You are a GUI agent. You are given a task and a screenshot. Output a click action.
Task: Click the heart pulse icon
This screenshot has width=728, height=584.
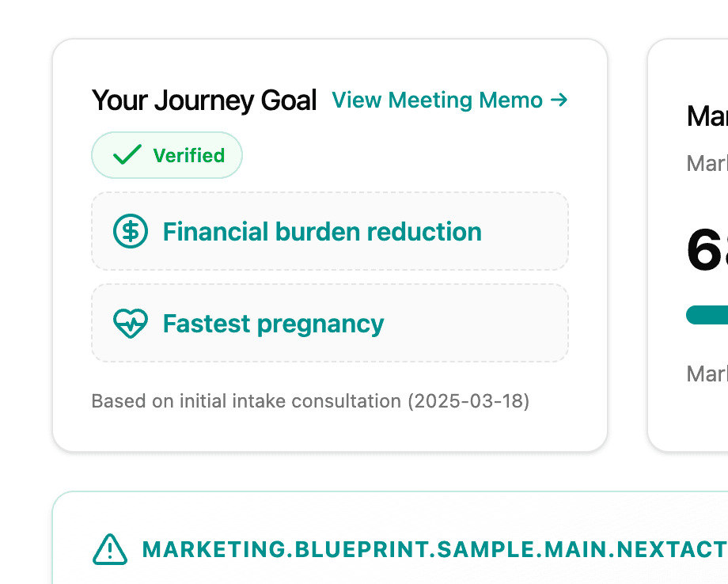point(131,324)
